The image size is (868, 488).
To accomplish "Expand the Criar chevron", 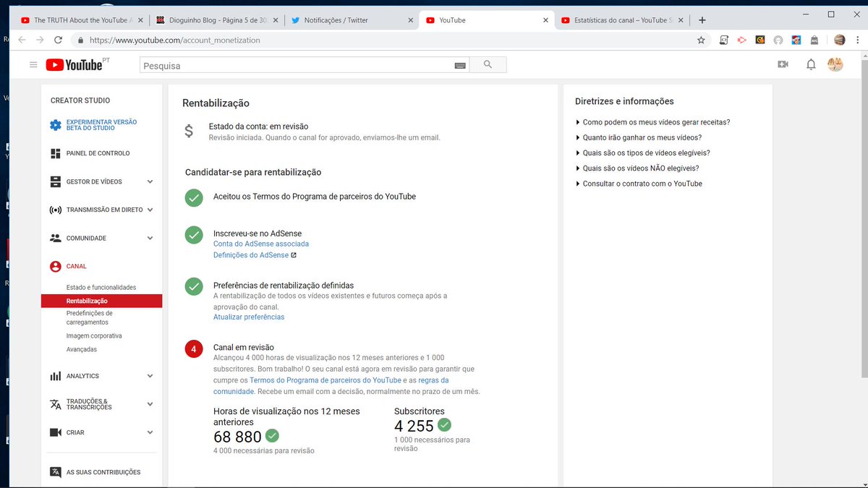I will pyautogui.click(x=150, y=432).
